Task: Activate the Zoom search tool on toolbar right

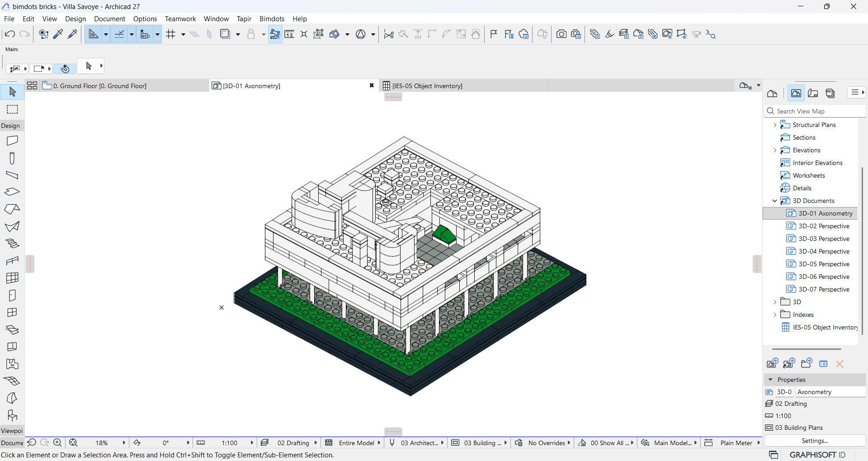Action: pyautogui.click(x=711, y=34)
